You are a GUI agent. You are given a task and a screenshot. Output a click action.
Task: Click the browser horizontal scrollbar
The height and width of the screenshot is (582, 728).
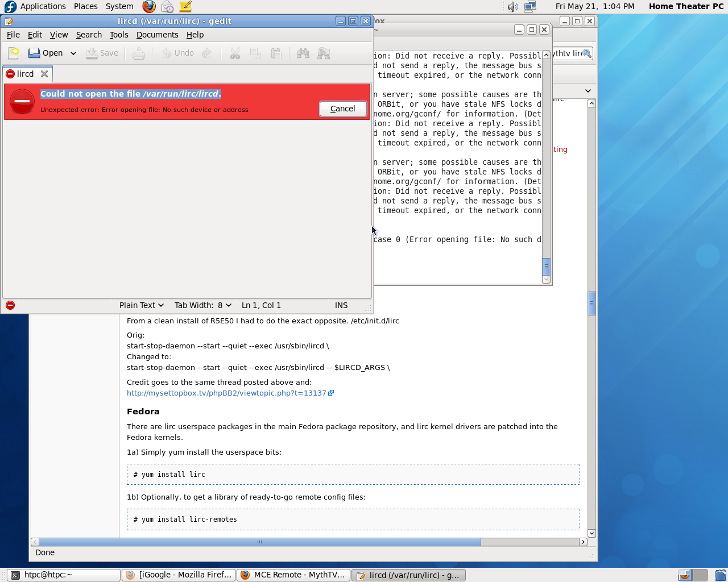[259, 542]
